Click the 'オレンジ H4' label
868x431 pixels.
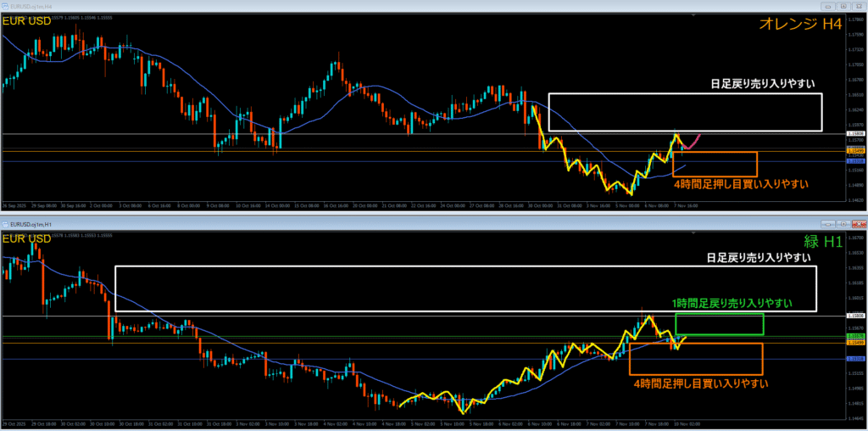tap(801, 26)
